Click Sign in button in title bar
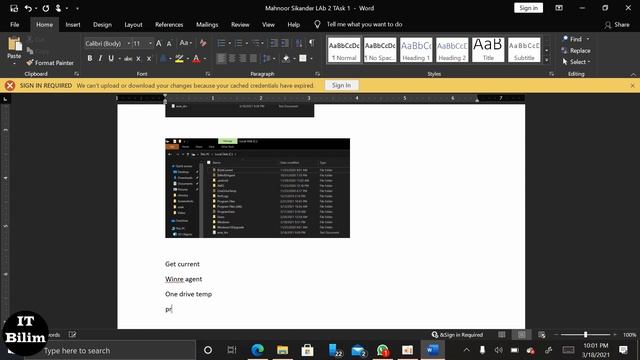The height and width of the screenshot is (360, 640). pyautogui.click(x=528, y=8)
